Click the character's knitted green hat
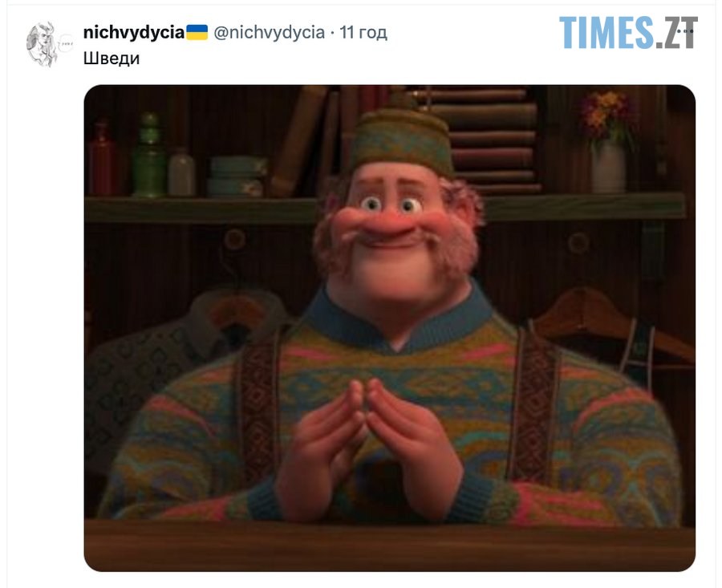The width and height of the screenshot is (722, 588). [x=400, y=142]
